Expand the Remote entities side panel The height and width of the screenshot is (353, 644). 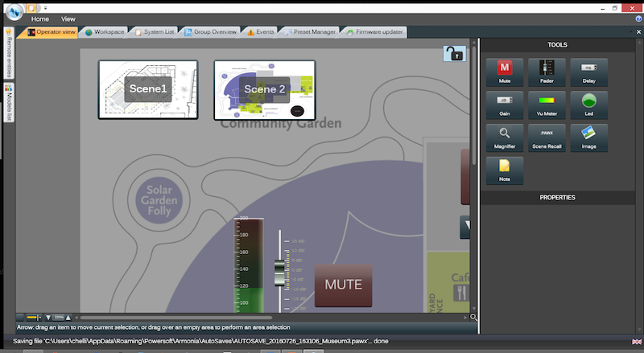(x=8, y=51)
